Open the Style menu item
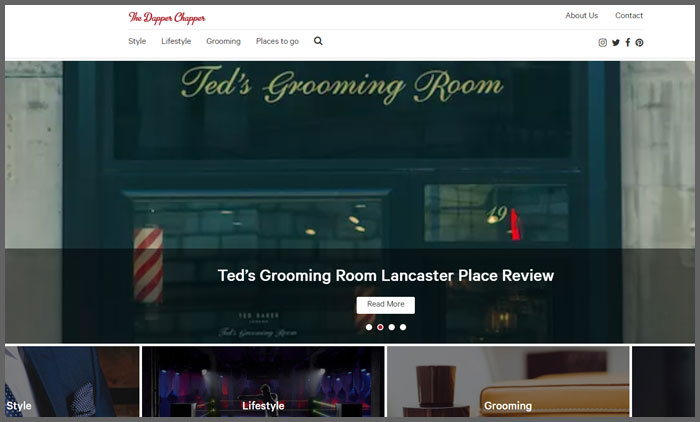The height and width of the screenshot is (422, 700). (137, 41)
